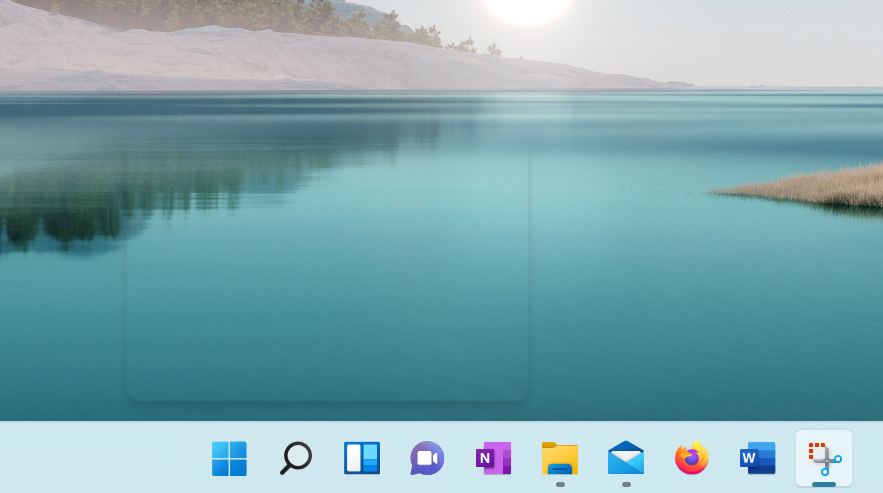Open the Windows Start menu
Screen dimensions: 883x493
click(x=229, y=459)
